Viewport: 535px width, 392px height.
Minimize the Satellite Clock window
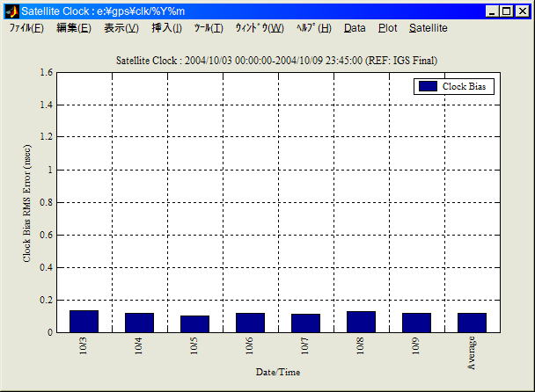pos(490,11)
